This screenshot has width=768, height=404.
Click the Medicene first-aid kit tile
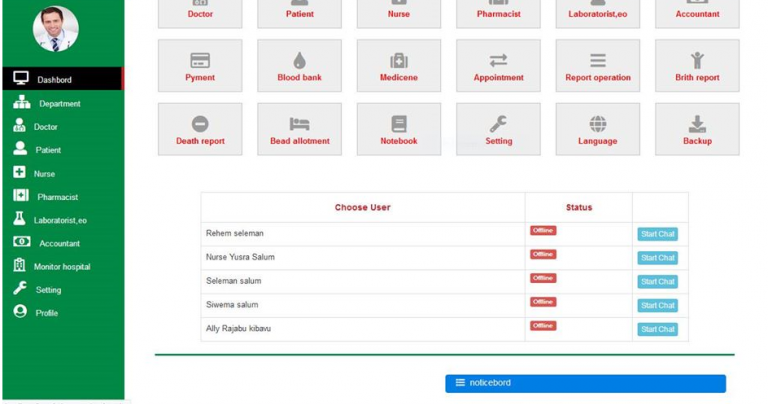398,66
